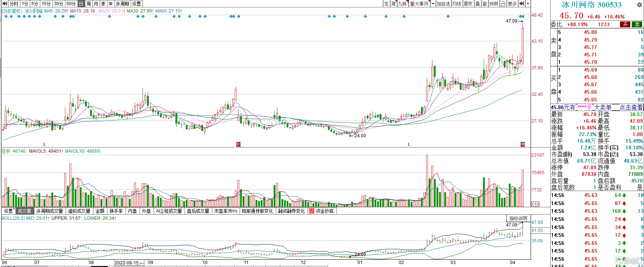Toggle the 九转 indicator
This screenshot has height=267, width=644.
click(402, 4)
